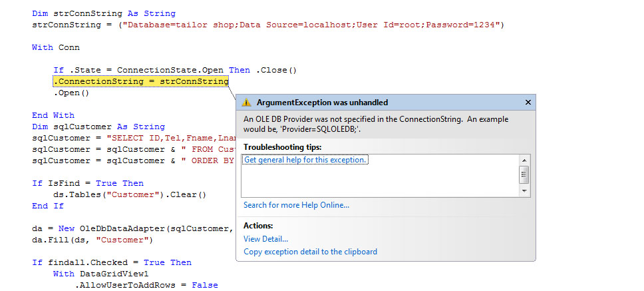Click the ds.Tables("Customer").Clear() line

click(130, 194)
